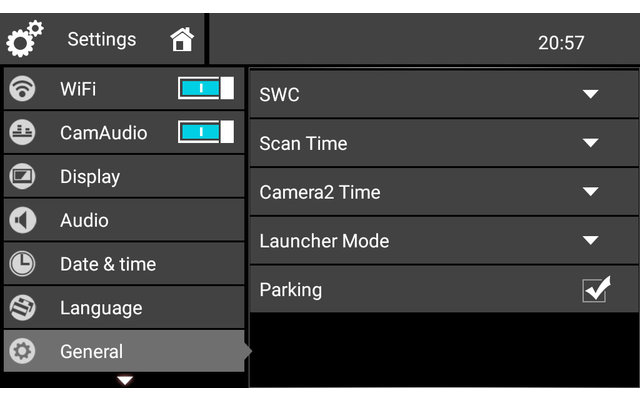
Task: Open the Scan Time dropdown
Action: [x=590, y=143]
